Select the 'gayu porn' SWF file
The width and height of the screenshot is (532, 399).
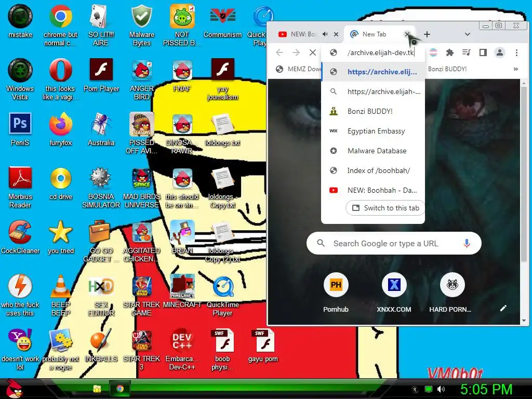(263, 345)
